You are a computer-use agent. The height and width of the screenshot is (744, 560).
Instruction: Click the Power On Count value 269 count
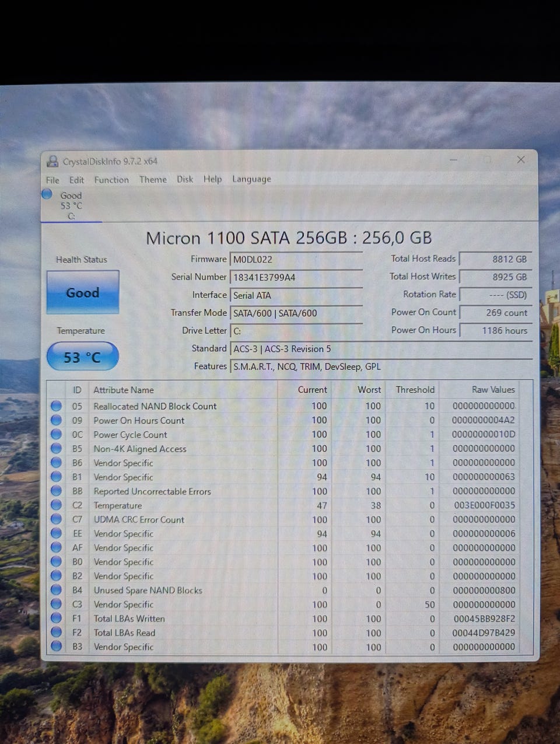tap(495, 313)
